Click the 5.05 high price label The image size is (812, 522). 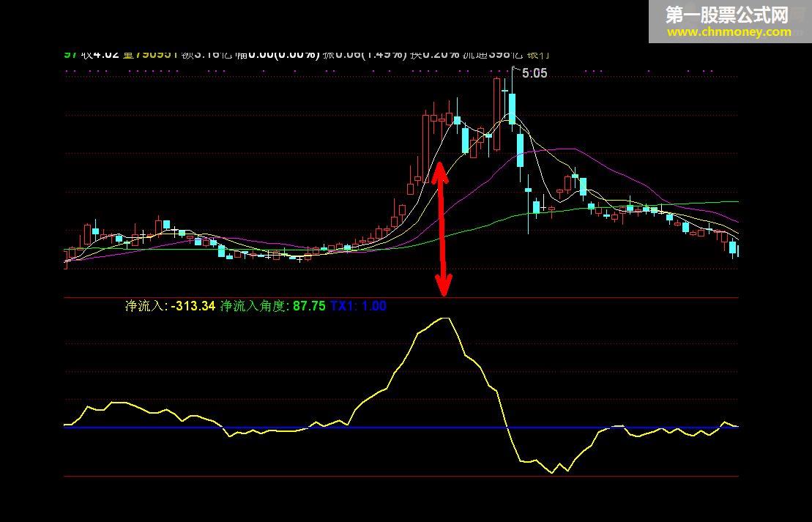pos(534,73)
